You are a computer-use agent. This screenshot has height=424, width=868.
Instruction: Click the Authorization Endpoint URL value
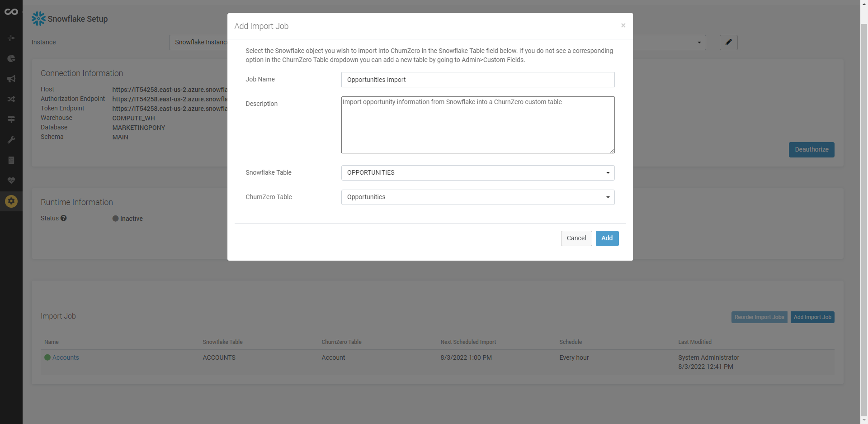click(170, 99)
